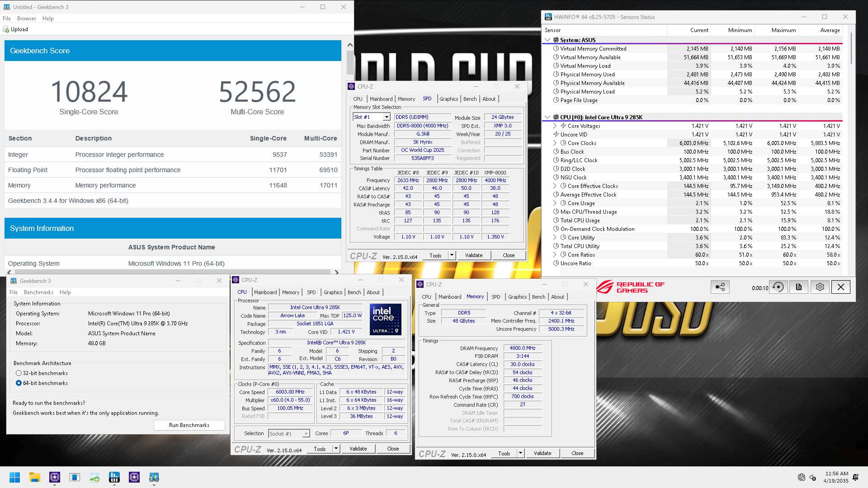Image resolution: width=868 pixels, height=488 pixels.
Task: Click the lightning bolt icon beside Uncore VID
Action: coord(556,135)
